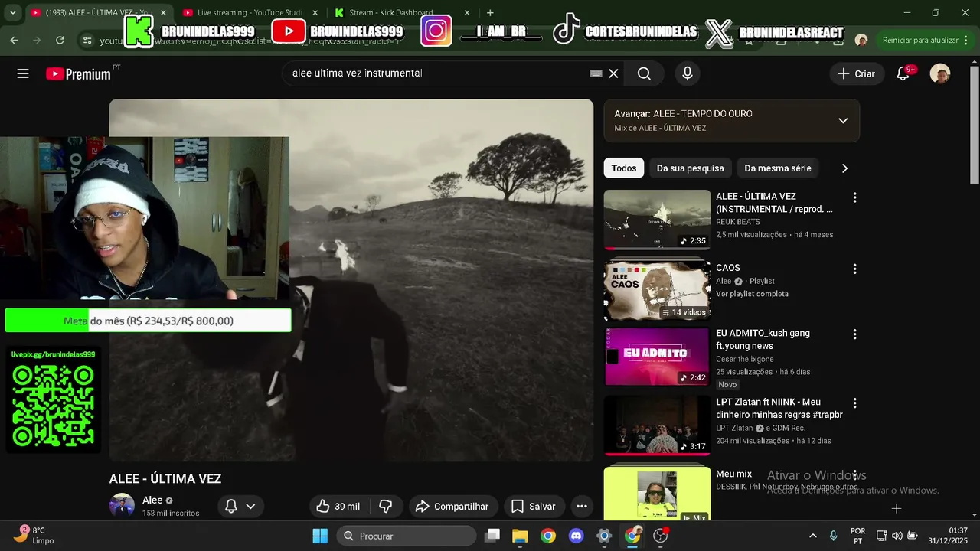This screenshot has width=980, height=551.
Task: Open Discord from taskbar
Action: pos(577,536)
